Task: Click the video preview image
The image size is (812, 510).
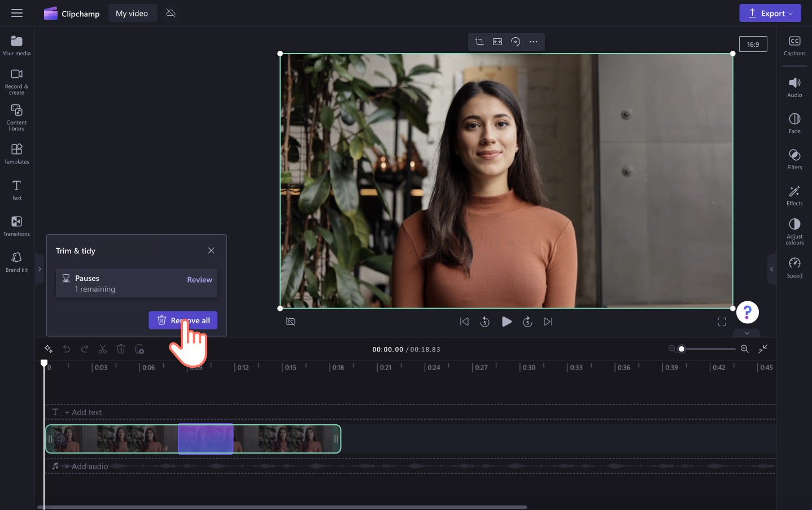Action: (507, 181)
